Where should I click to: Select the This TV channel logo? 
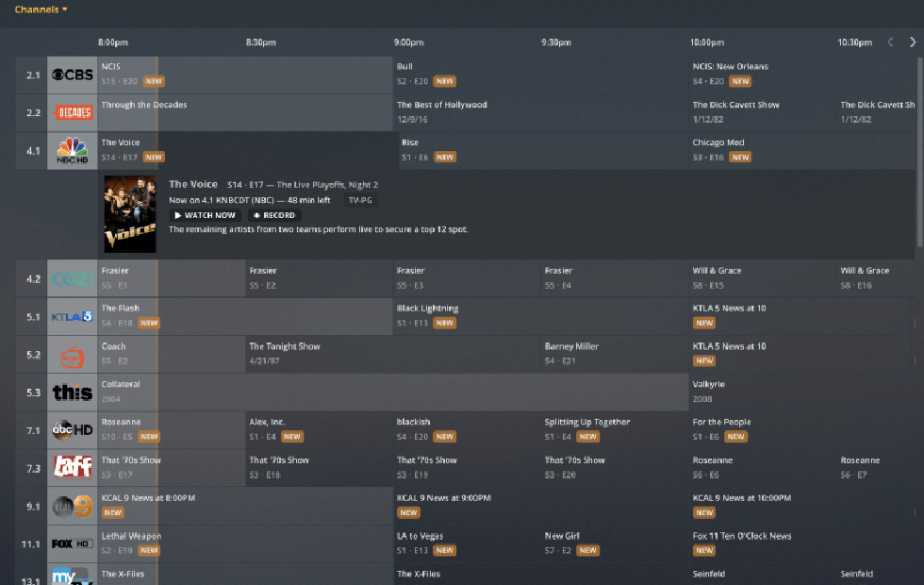(x=73, y=393)
